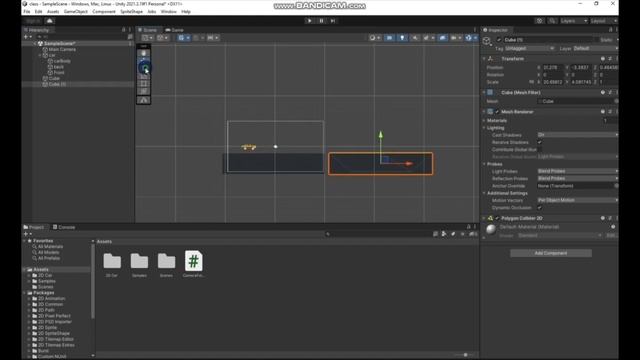Select the C# script asset icon
Viewport: 640px width, 360px height.
(193, 261)
